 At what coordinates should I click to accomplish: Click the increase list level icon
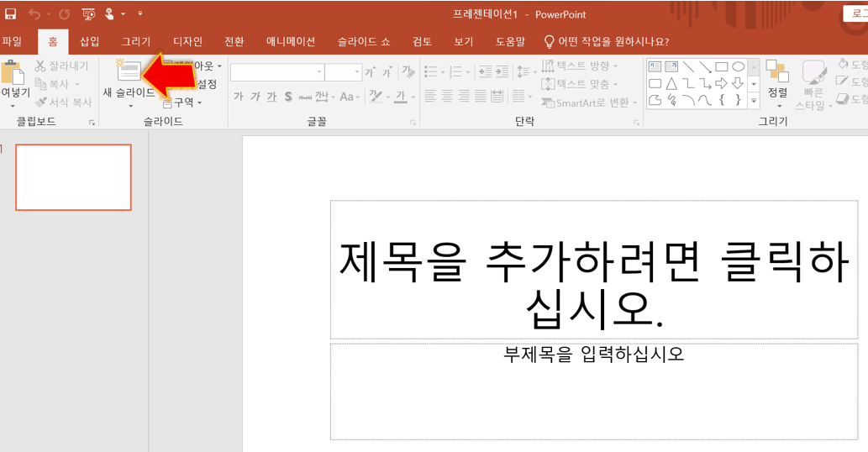click(502, 71)
